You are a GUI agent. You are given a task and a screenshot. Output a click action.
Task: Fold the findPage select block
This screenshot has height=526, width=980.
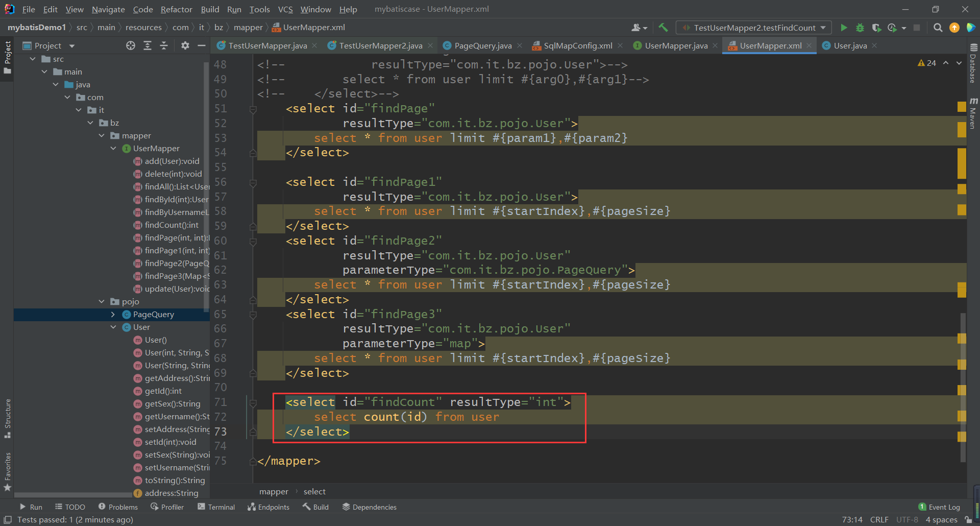(x=253, y=109)
